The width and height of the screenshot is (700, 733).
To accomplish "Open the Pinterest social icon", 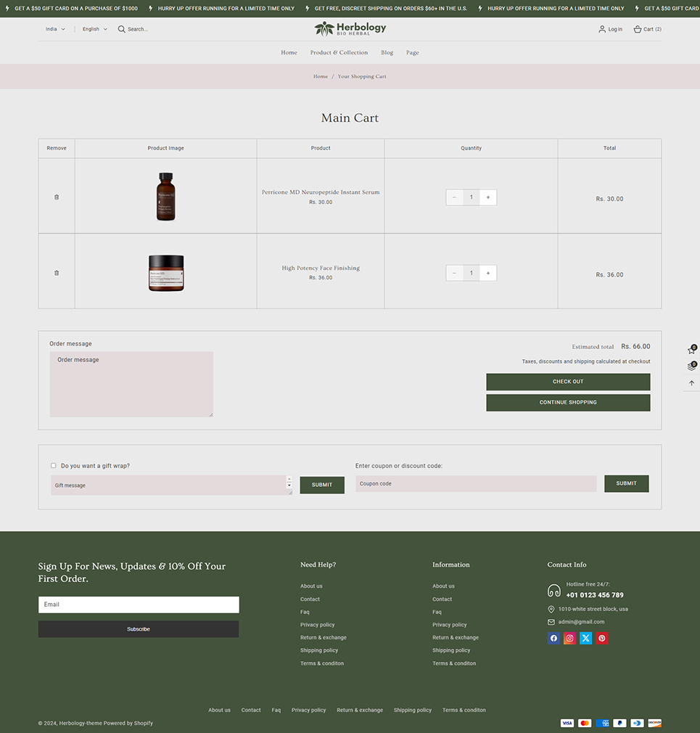I will (x=602, y=639).
